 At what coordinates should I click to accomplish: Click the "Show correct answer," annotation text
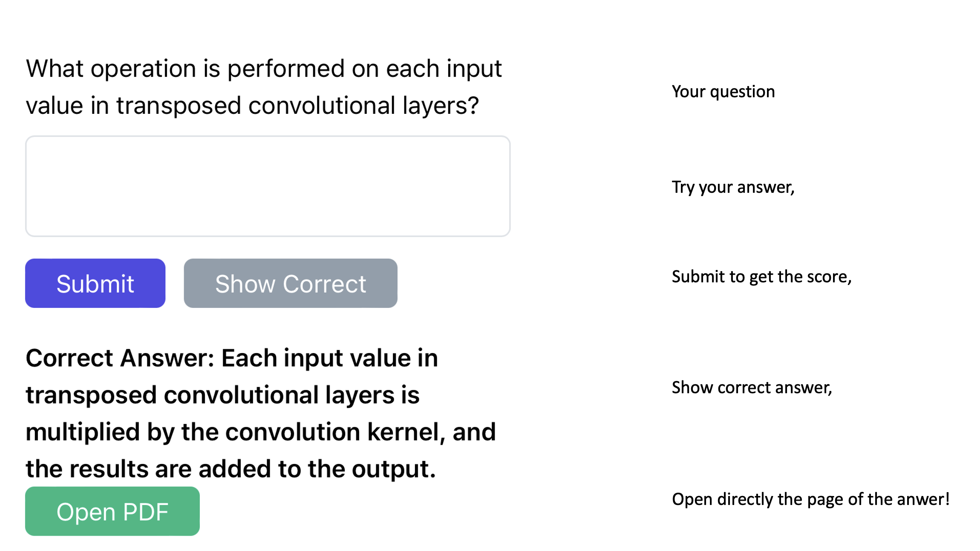click(752, 388)
